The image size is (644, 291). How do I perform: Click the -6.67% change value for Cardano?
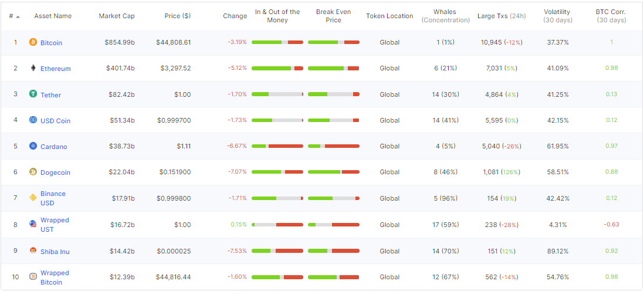[x=237, y=146]
